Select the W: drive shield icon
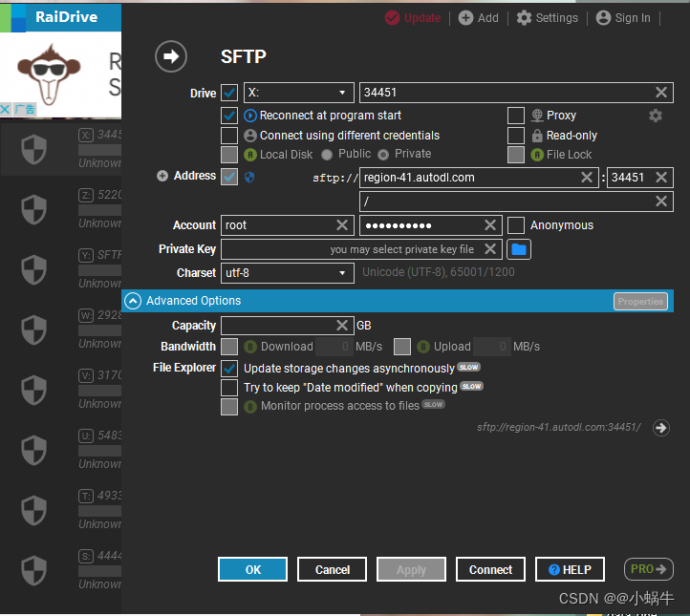 pyautogui.click(x=33, y=329)
